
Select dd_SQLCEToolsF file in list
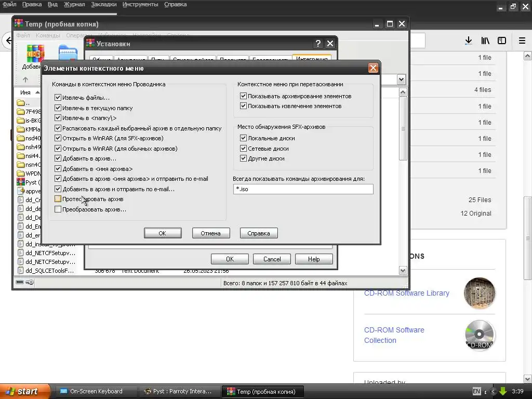46,270
